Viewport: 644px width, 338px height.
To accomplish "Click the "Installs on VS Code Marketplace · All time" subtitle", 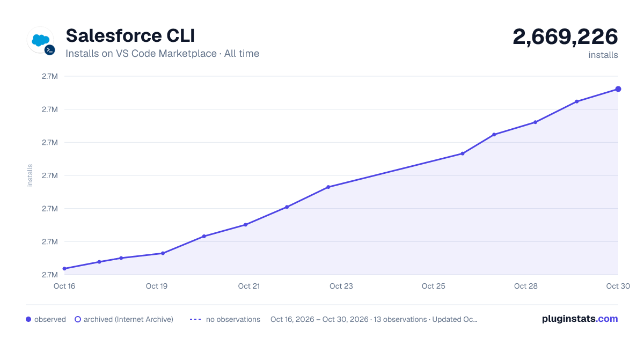I will point(162,54).
